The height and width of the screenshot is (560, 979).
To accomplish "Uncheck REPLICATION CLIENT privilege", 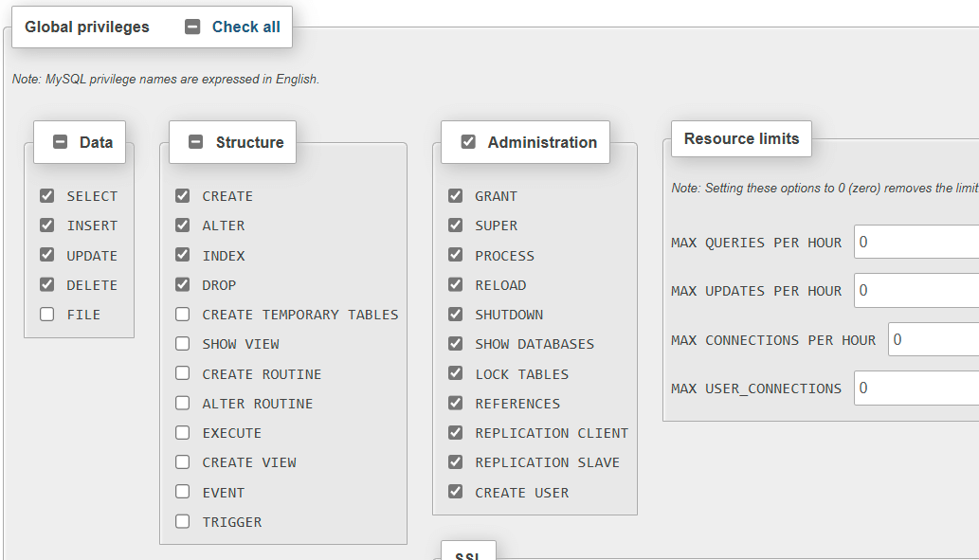I will 456,433.
